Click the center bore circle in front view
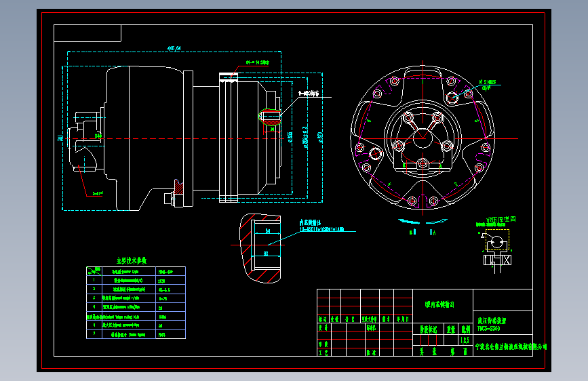The width and height of the screenshot is (588, 381). point(423,138)
